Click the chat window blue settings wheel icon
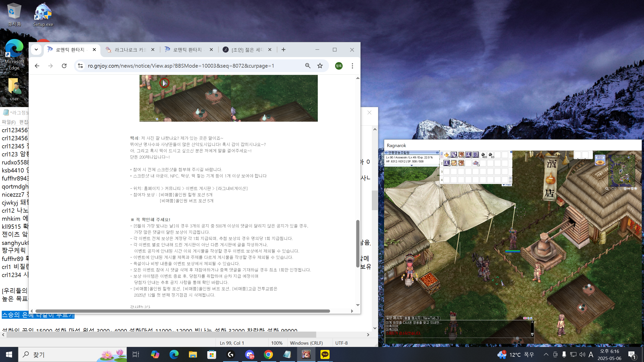This screenshot has width=644, height=362. pyautogui.click(x=528, y=318)
